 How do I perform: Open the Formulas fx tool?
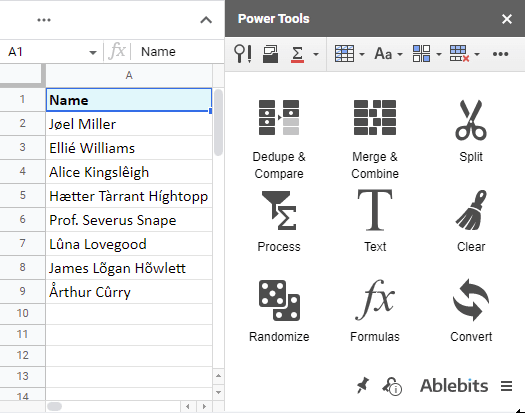pyautogui.click(x=375, y=311)
